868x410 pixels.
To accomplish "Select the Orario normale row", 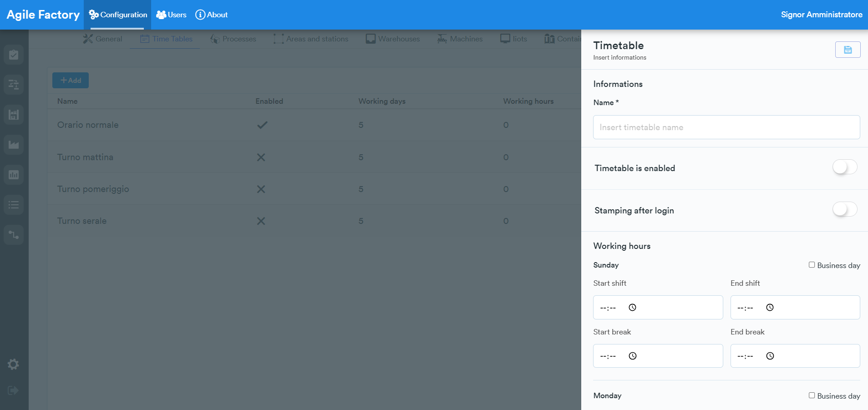I will point(314,125).
